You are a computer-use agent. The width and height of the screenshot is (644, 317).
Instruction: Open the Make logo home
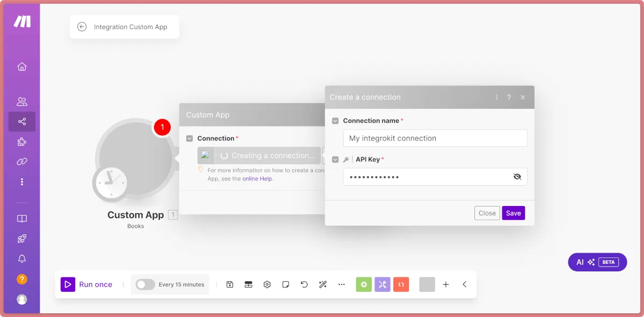[x=22, y=21]
